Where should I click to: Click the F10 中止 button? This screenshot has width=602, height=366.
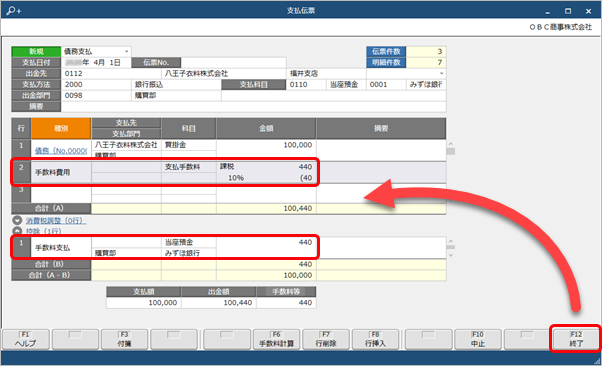[477, 339]
